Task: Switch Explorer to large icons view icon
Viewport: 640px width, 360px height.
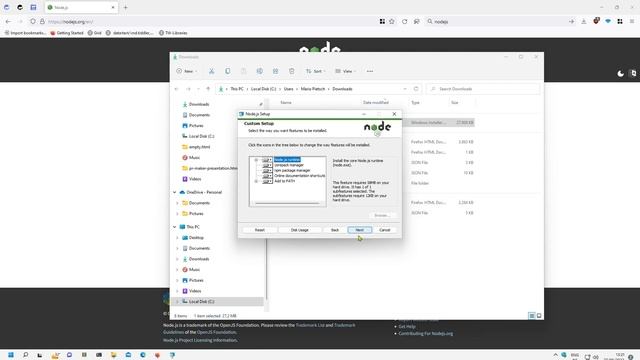Action: (539, 316)
